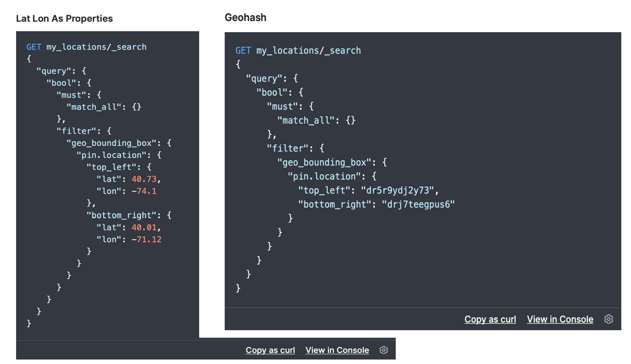Click match_all key in Lat Lon block
Viewport: 631px width, 364px height.
94,107
